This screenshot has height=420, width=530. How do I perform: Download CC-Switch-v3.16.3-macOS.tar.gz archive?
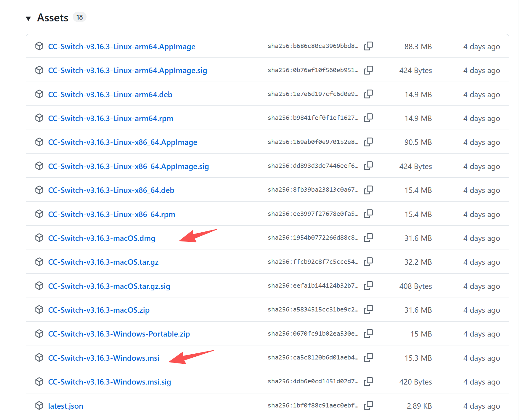(103, 262)
